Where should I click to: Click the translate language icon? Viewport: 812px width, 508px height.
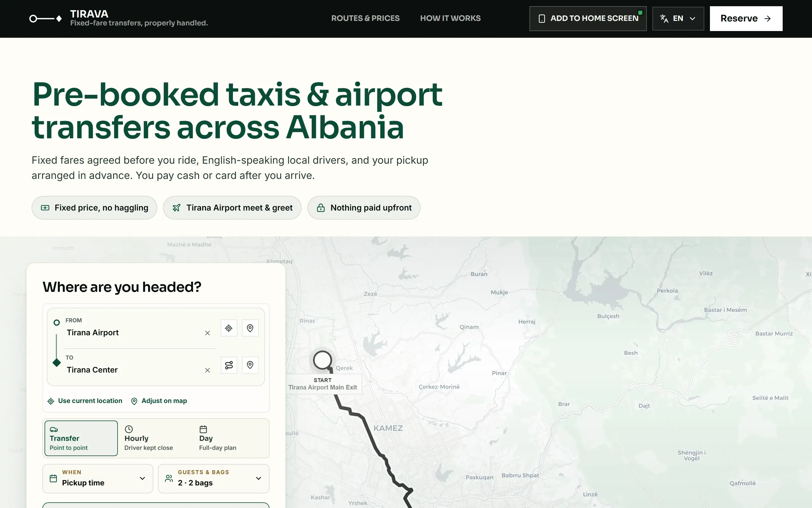coord(664,18)
